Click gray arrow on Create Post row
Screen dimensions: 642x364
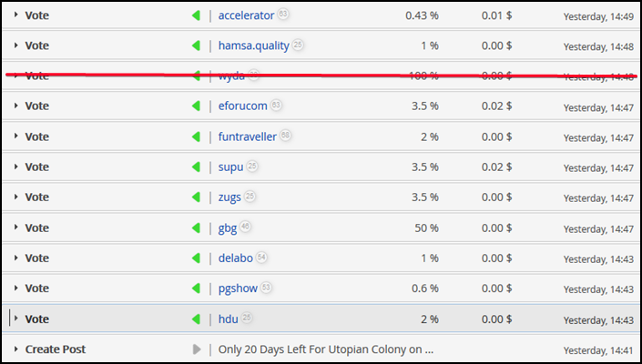click(195, 349)
